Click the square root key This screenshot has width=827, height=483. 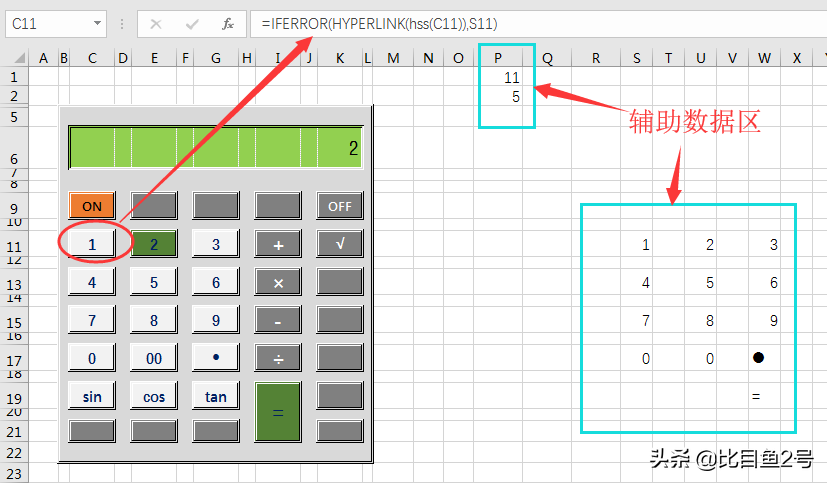[340, 244]
